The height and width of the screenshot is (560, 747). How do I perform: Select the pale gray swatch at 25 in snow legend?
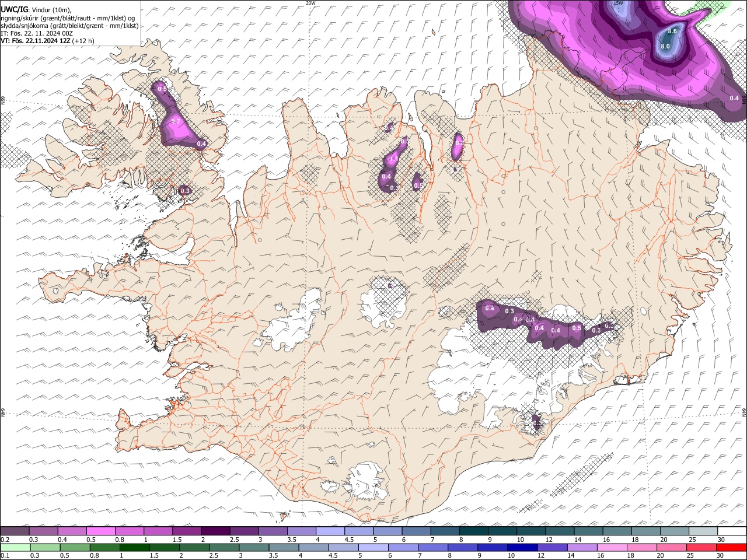704,531
